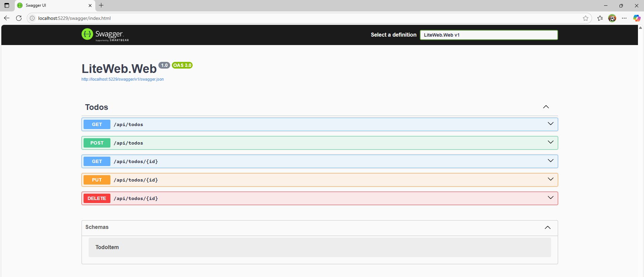Expand the TodoItem schema
Viewport: 644px width, 277px height.
click(x=107, y=247)
